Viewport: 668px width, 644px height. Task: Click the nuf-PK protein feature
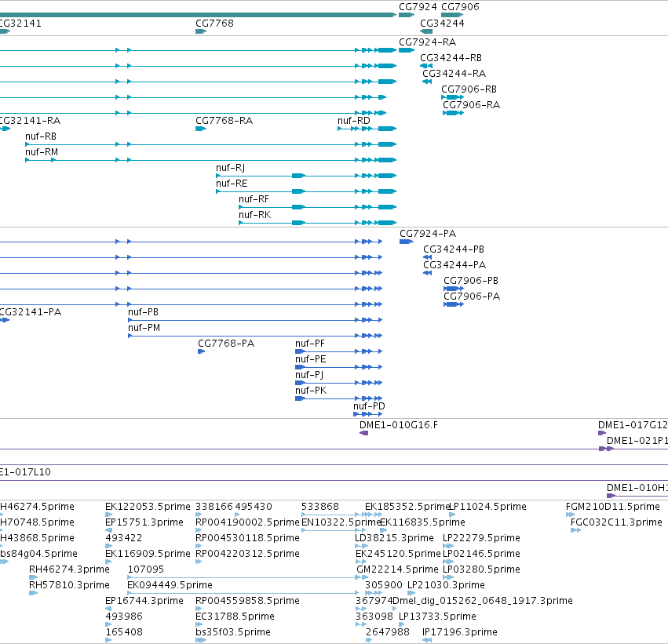pyautogui.click(x=338, y=398)
